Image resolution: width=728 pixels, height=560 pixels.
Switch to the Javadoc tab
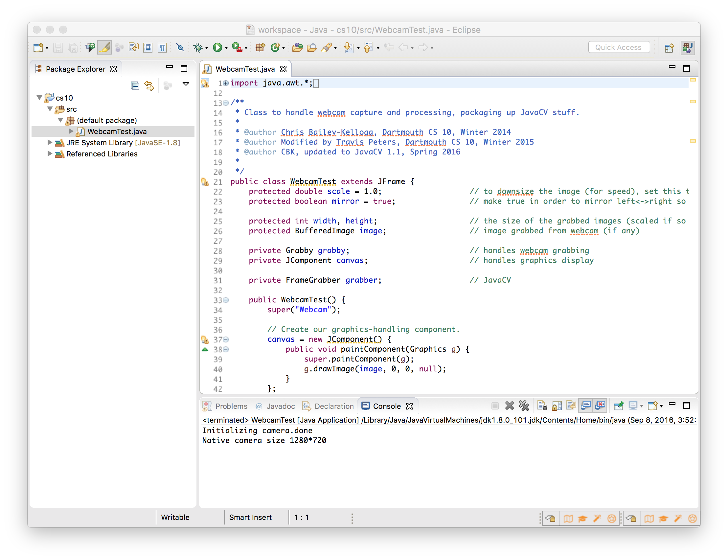pyautogui.click(x=276, y=406)
